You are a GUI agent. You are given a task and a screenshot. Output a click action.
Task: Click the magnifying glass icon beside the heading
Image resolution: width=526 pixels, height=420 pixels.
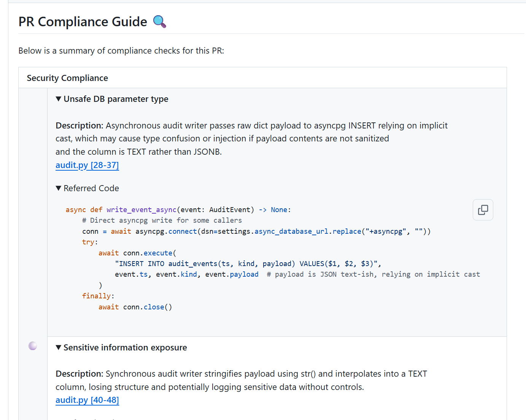159,22
